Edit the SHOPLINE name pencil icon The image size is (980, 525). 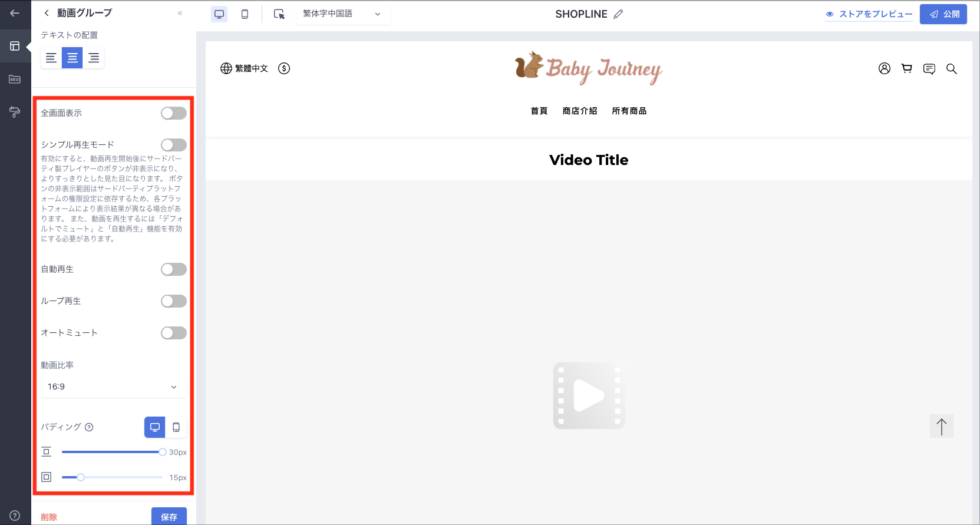[618, 14]
